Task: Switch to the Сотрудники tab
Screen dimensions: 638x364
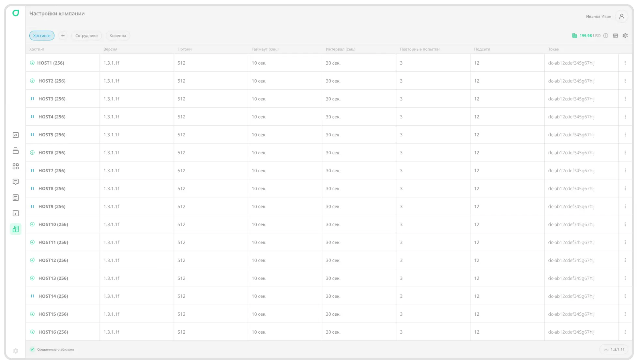Action: [x=86, y=36]
